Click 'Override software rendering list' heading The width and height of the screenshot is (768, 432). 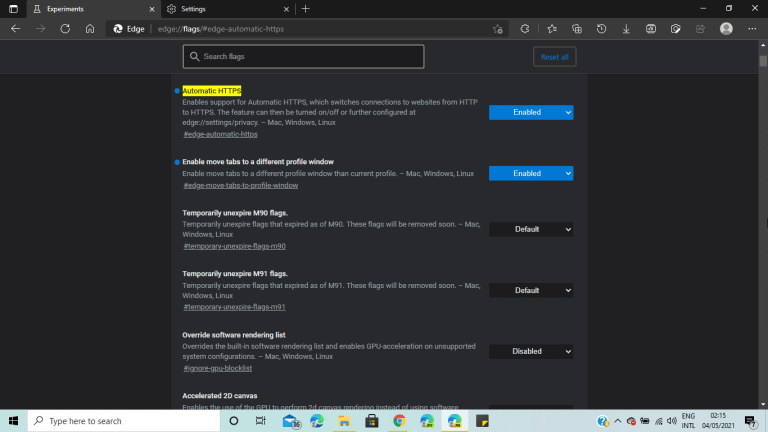pos(234,335)
